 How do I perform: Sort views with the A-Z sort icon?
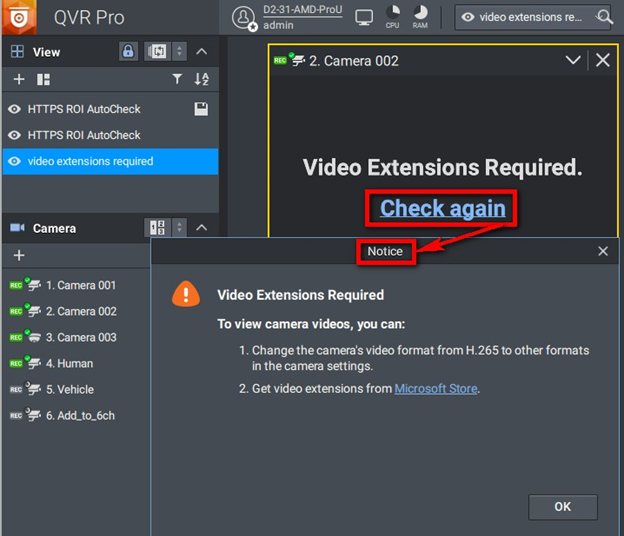[201, 79]
